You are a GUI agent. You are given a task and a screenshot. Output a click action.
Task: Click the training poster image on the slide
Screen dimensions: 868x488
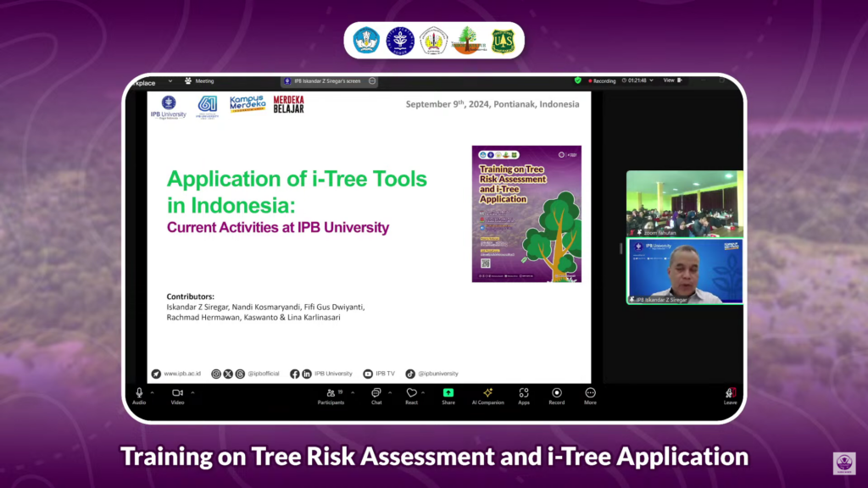click(526, 214)
